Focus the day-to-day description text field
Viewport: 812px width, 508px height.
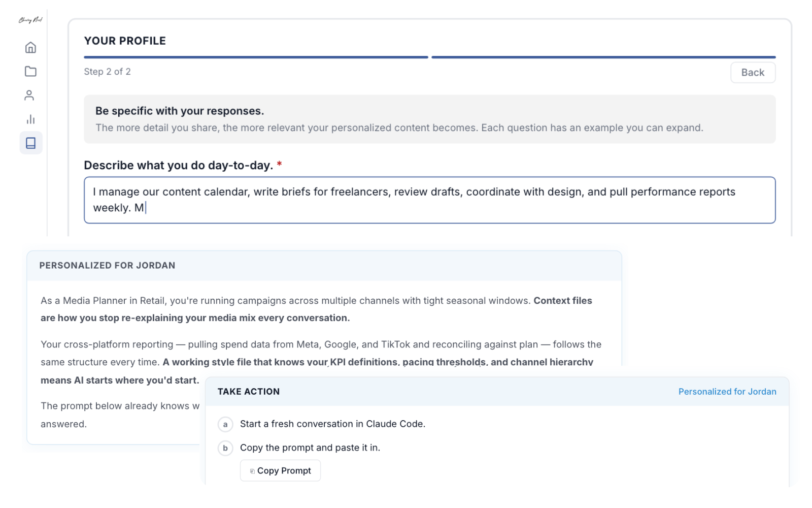click(x=429, y=200)
